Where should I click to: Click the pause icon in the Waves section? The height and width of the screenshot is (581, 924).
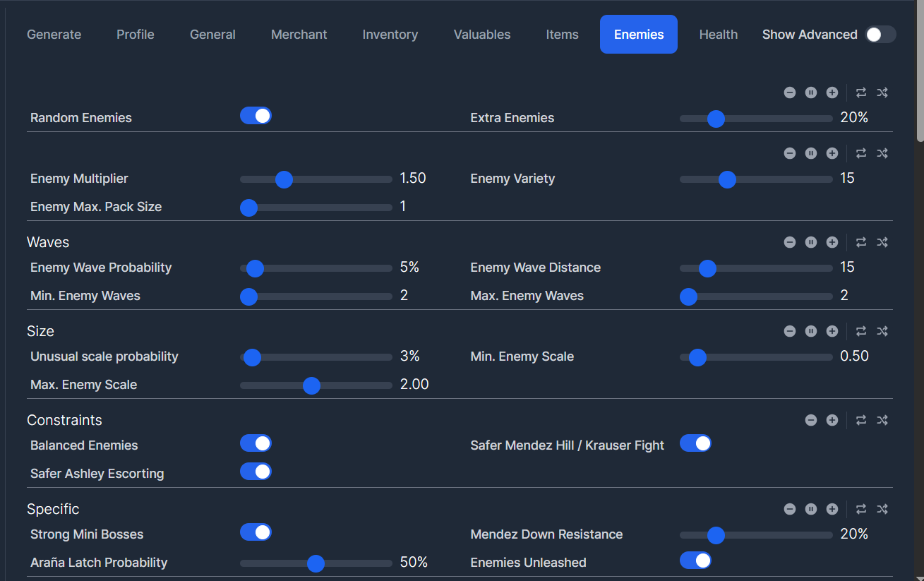[811, 242]
